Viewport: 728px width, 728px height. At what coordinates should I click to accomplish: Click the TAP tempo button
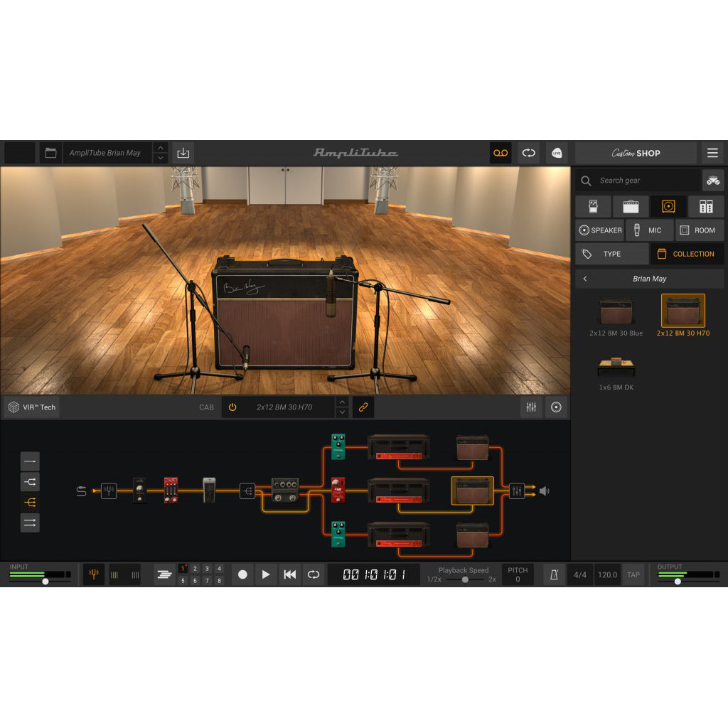click(x=632, y=574)
